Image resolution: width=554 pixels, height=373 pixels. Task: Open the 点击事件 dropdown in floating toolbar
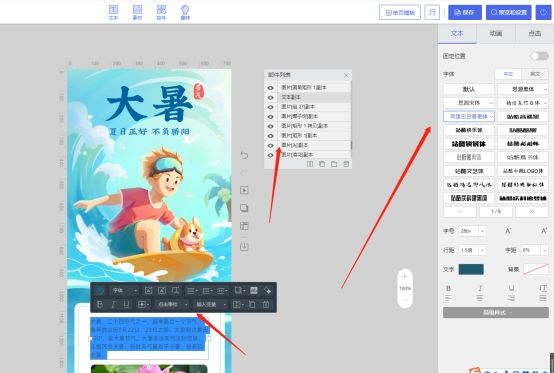click(172, 304)
